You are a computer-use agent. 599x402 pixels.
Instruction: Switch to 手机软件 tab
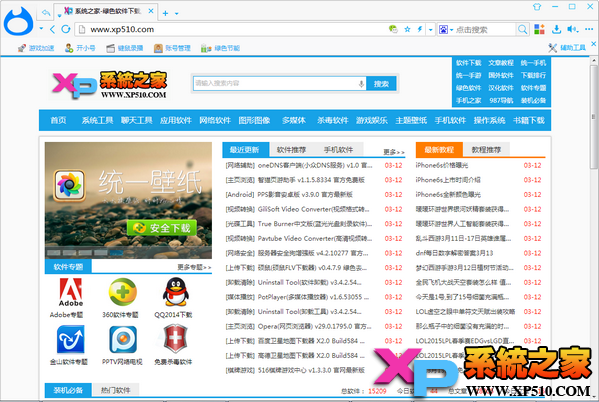[x=338, y=150]
